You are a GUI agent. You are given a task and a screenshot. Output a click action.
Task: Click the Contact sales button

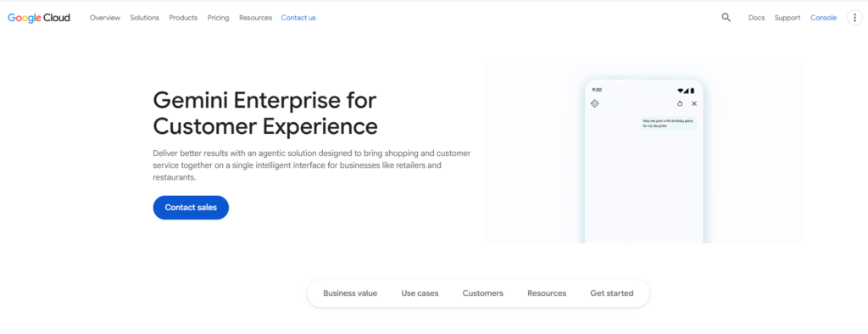click(x=191, y=208)
